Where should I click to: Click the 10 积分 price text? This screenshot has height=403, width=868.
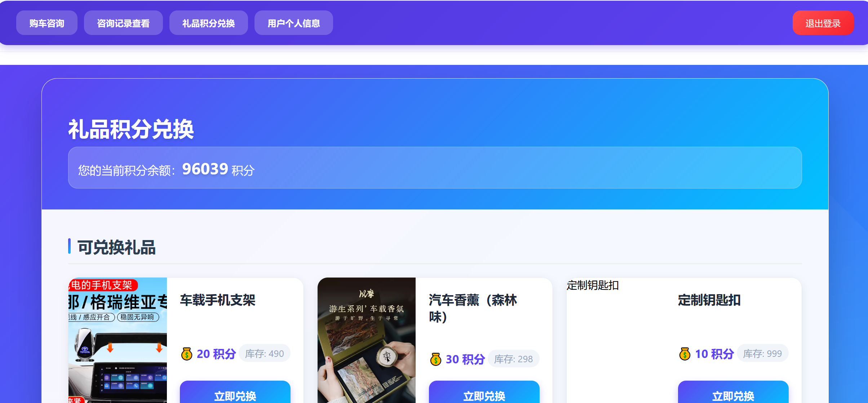(714, 354)
